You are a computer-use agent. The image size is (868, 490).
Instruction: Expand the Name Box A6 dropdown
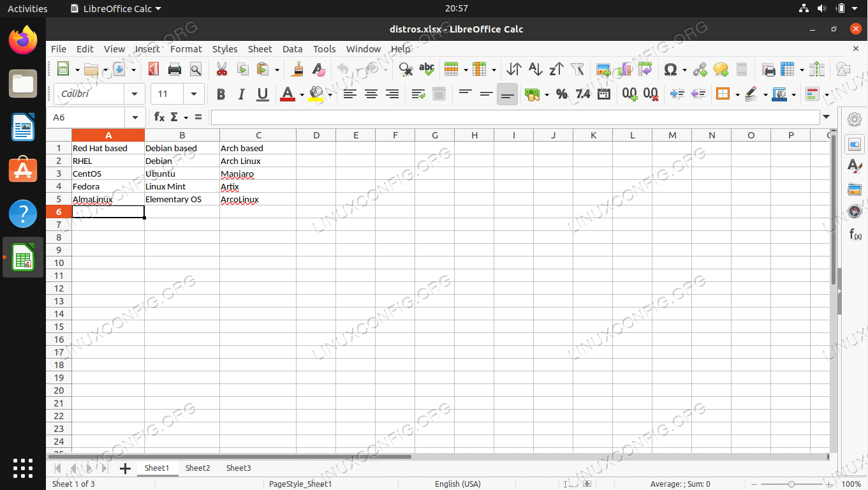(x=135, y=117)
